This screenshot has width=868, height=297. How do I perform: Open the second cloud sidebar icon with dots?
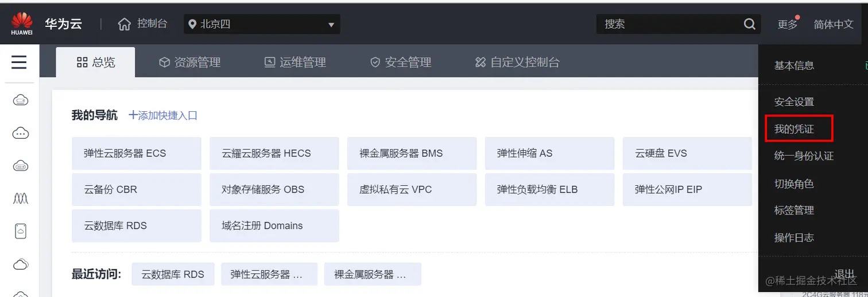(x=21, y=133)
